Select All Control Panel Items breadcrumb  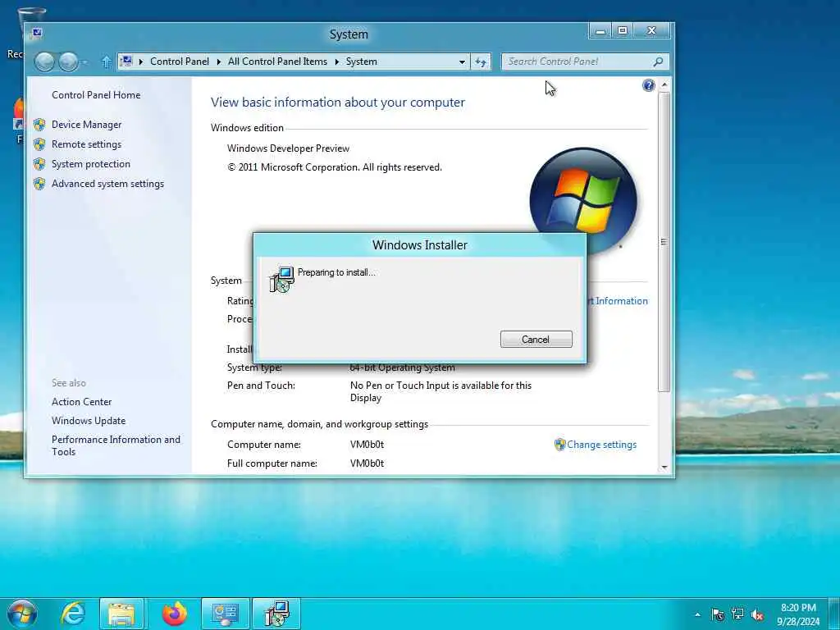(277, 62)
